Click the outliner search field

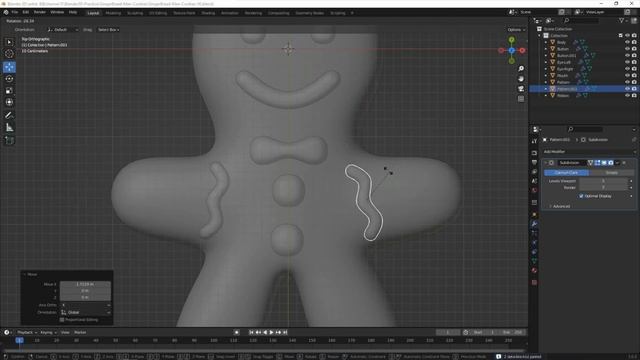coord(582,20)
